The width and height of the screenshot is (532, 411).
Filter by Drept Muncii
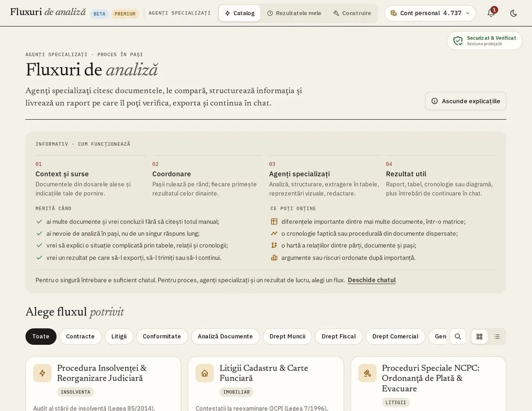(287, 337)
